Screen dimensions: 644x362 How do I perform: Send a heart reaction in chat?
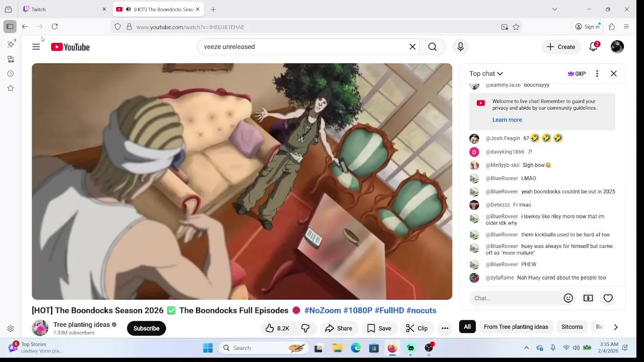point(608,298)
